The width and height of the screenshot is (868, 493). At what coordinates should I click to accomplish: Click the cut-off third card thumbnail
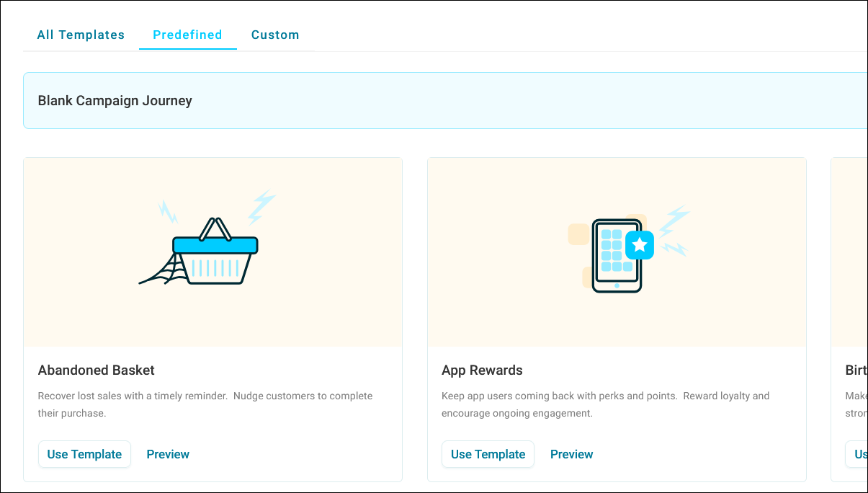(850, 252)
